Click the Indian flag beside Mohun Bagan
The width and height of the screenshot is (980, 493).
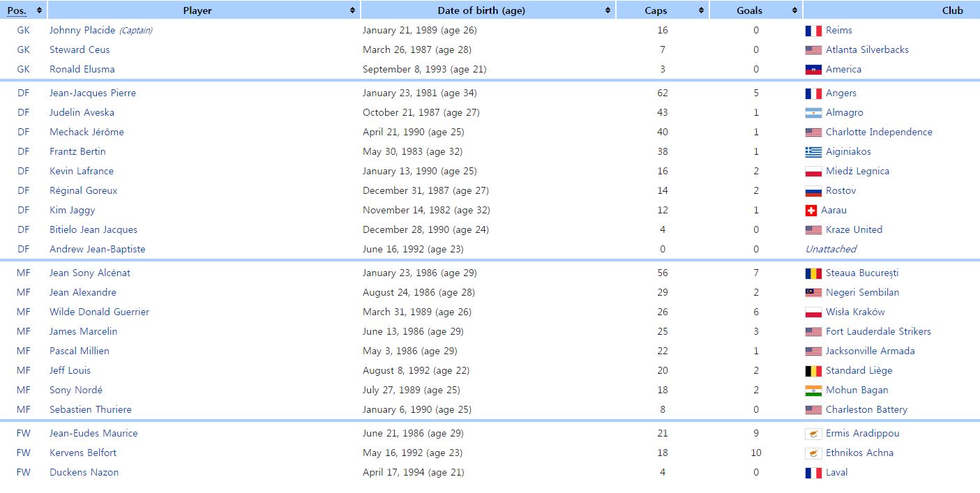[813, 390]
